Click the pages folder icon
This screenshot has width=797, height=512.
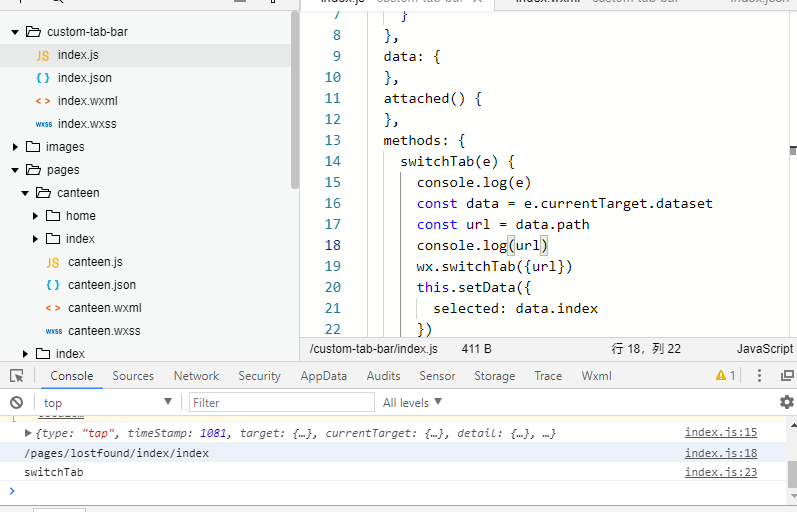click(34, 169)
